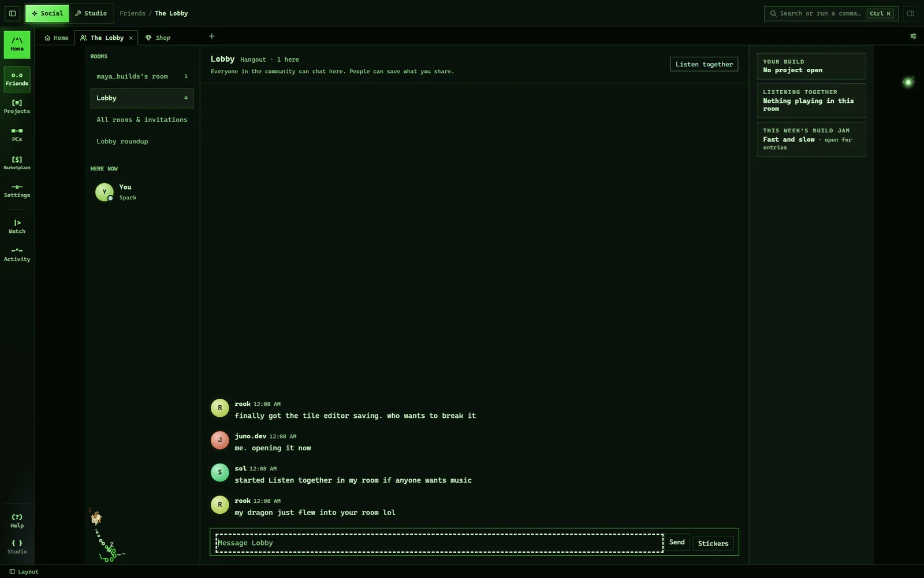Viewport: 924px width, 578px height.
Task: Click the Listen together button
Action: [704, 64]
